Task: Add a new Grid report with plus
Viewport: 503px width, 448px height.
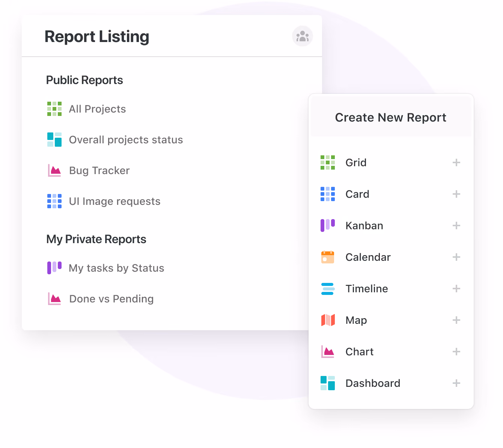Action: pyautogui.click(x=456, y=162)
